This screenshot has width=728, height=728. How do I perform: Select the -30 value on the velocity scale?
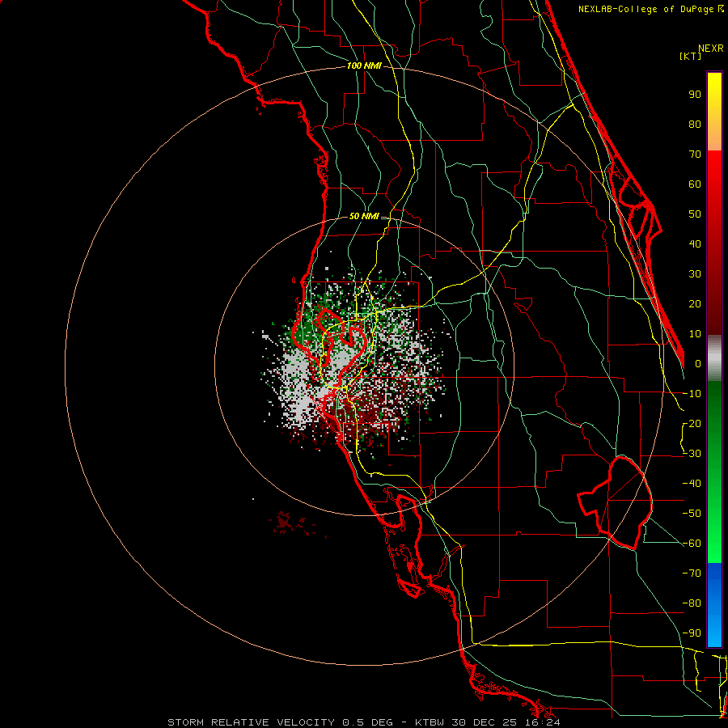(x=692, y=454)
